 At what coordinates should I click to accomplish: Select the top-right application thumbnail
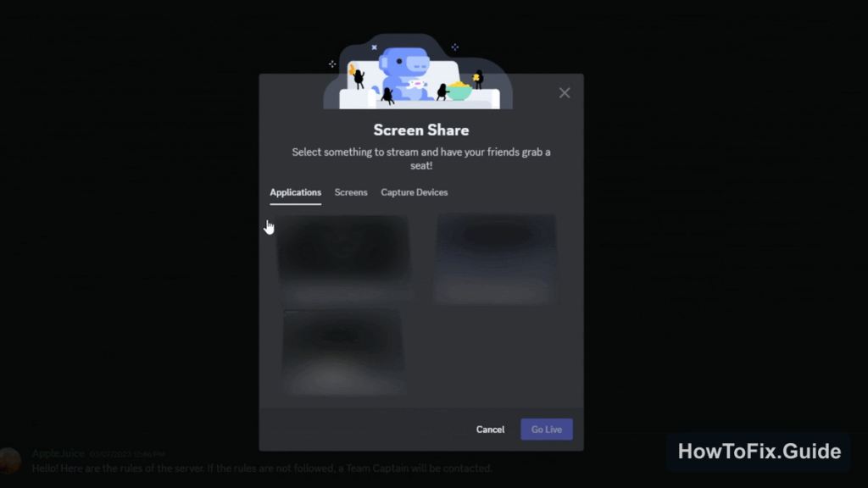(x=496, y=259)
